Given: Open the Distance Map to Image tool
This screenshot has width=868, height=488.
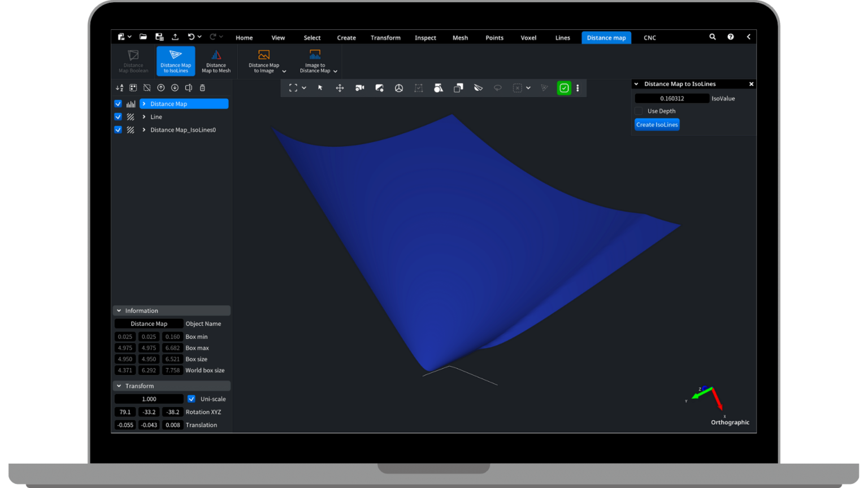Looking at the screenshot, I should point(263,59).
